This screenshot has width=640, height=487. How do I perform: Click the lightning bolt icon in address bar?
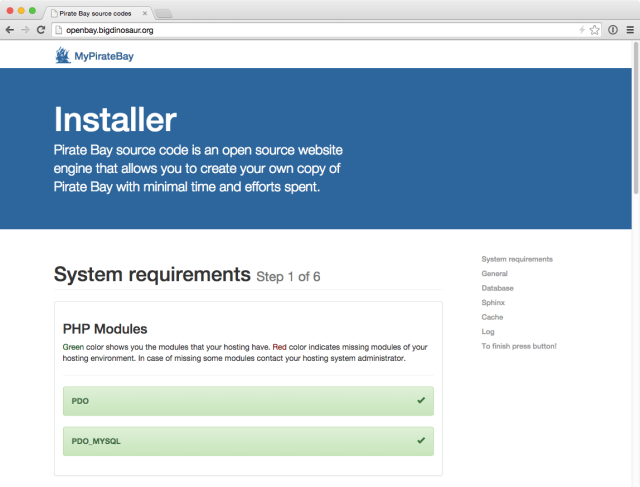pyautogui.click(x=582, y=30)
